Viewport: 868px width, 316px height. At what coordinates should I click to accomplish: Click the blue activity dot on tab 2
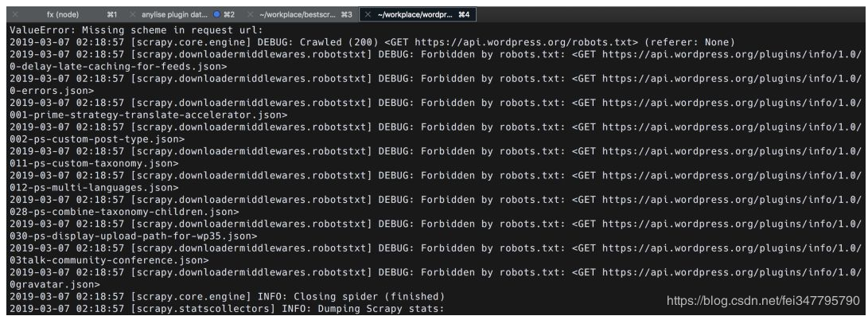point(216,15)
